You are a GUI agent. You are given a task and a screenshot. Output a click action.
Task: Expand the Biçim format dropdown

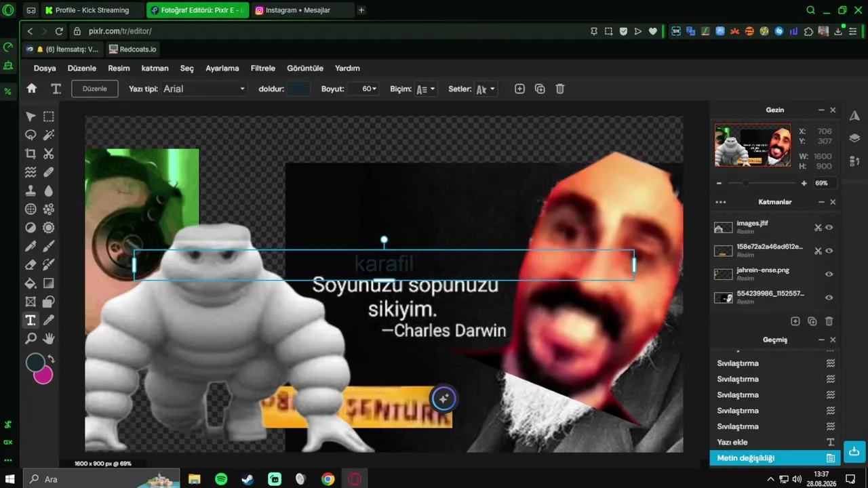[426, 89]
